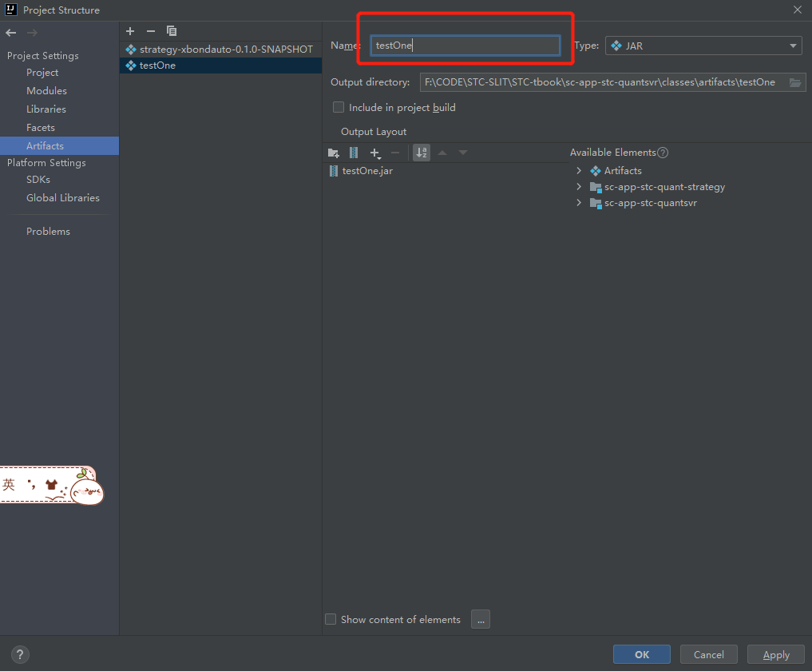Create directory in output layout
812x671 pixels.
(x=334, y=153)
